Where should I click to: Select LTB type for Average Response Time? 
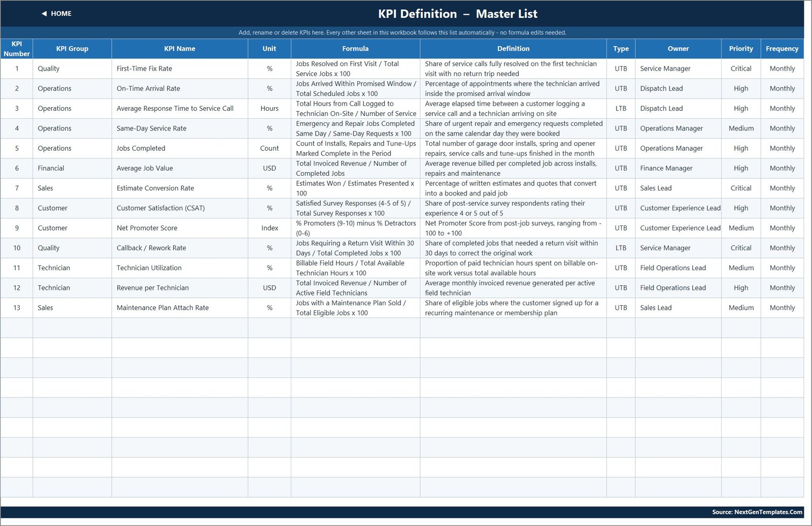(x=621, y=108)
